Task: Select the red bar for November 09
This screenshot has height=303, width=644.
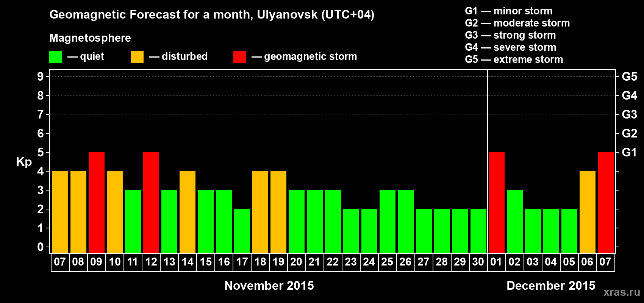Action: (x=97, y=203)
